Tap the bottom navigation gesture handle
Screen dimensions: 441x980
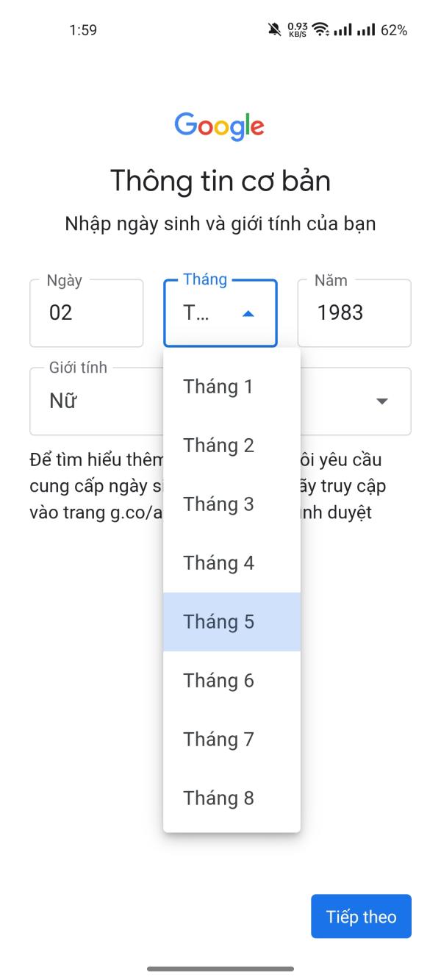click(220, 969)
